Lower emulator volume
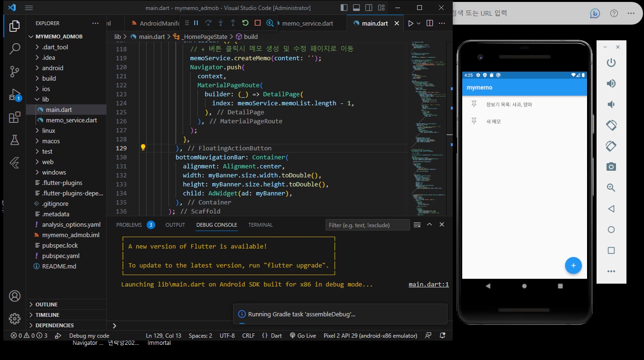 (611, 104)
